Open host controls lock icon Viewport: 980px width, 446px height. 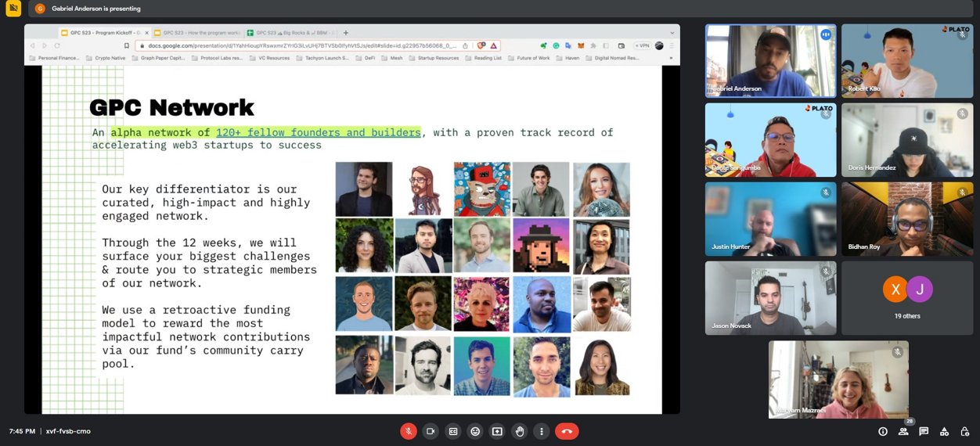coord(964,431)
